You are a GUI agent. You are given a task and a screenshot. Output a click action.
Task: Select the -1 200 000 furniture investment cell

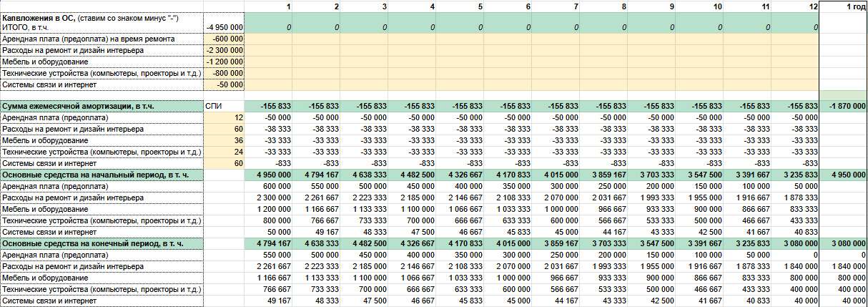(224, 62)
